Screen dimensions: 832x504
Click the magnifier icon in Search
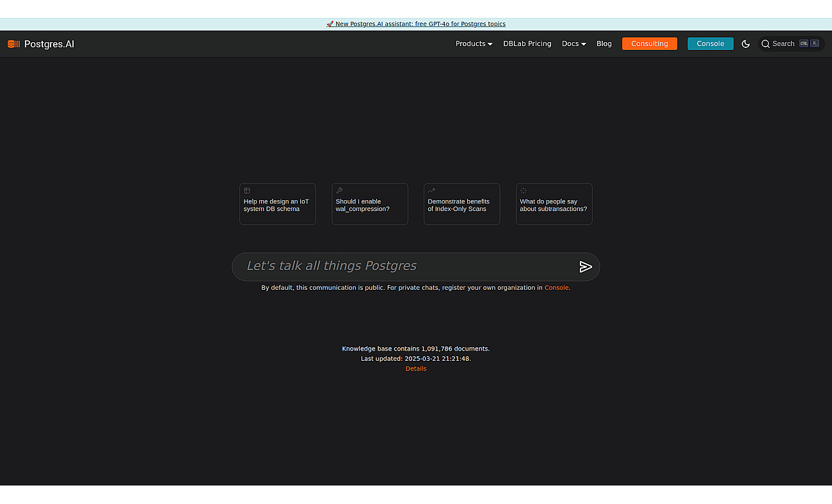pos(765,44)
